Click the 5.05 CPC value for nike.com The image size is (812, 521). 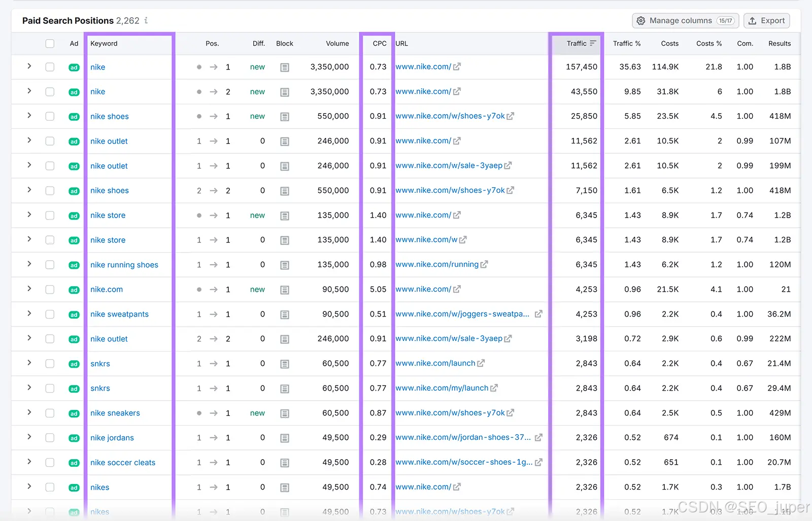click(378, 289)
